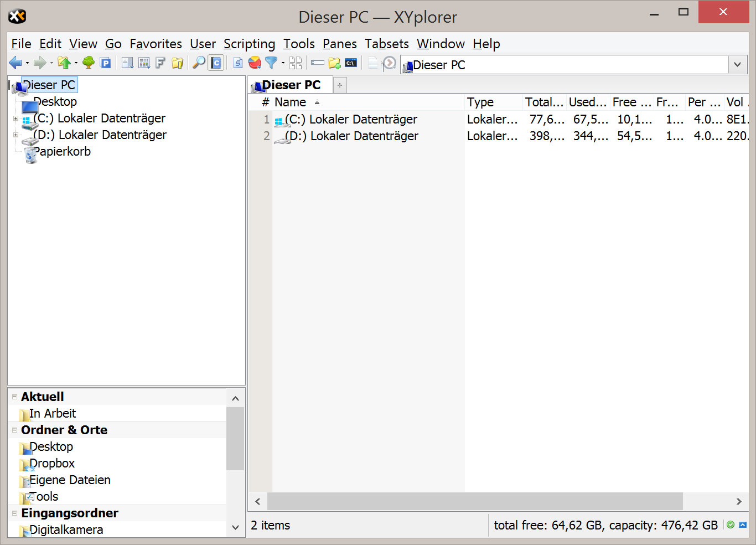
Task: Click the funnel visual filter icon
Action: pyautogui.click(x=271, y=63)
